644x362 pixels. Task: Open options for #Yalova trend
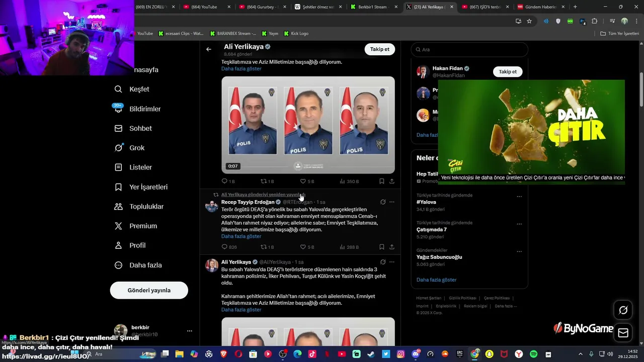(x=519, y=196)
